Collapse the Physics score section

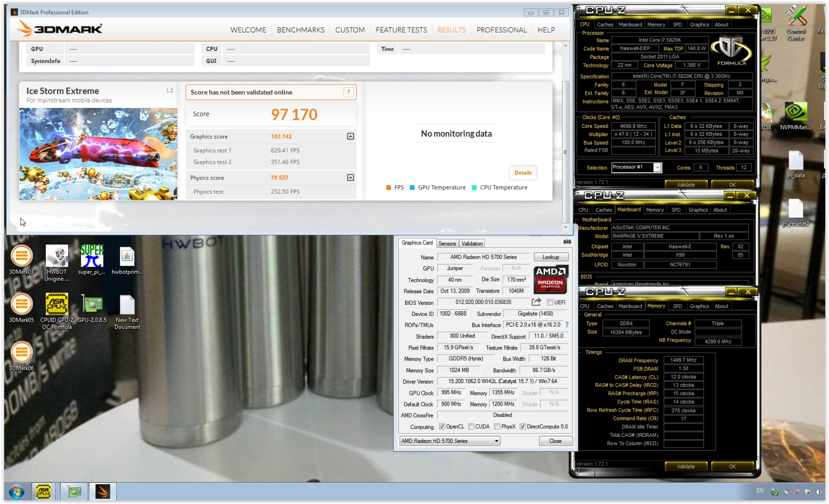[x=351, y=177]
